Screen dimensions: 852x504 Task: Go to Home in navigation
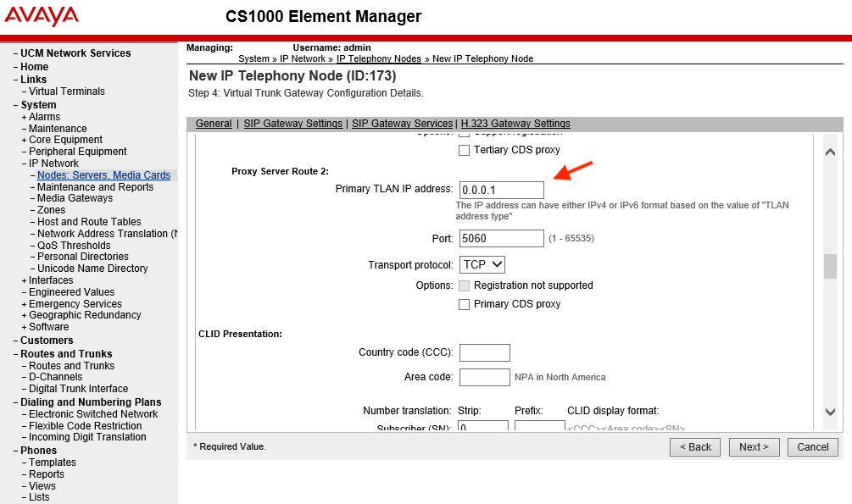click(x=34, y=67)
